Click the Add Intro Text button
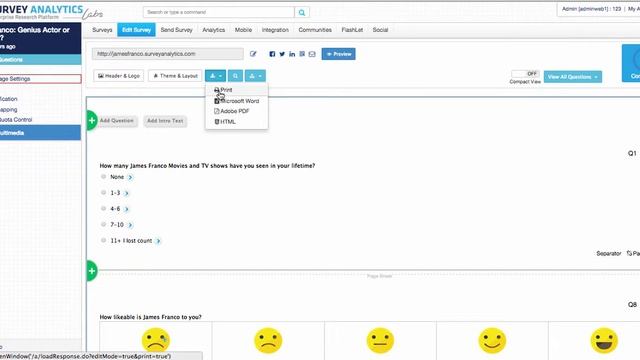640x360 pixels. [x=165, y=121]
